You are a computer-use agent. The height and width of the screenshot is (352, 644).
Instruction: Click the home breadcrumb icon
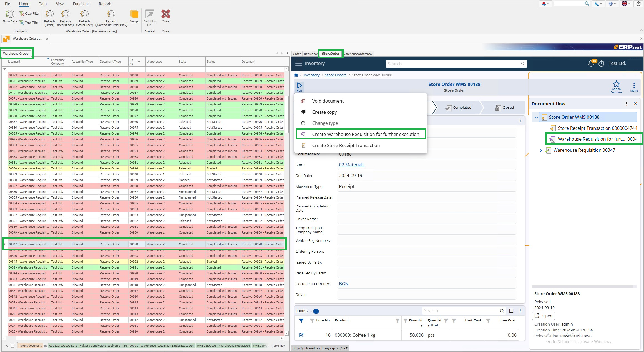pyautogui.click(x=296, y=75)
